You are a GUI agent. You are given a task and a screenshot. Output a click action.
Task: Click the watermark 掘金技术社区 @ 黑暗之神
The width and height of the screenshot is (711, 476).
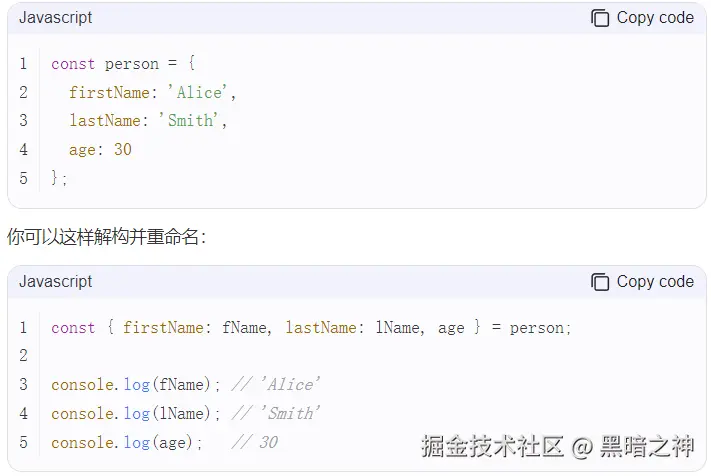pos(557,446)
